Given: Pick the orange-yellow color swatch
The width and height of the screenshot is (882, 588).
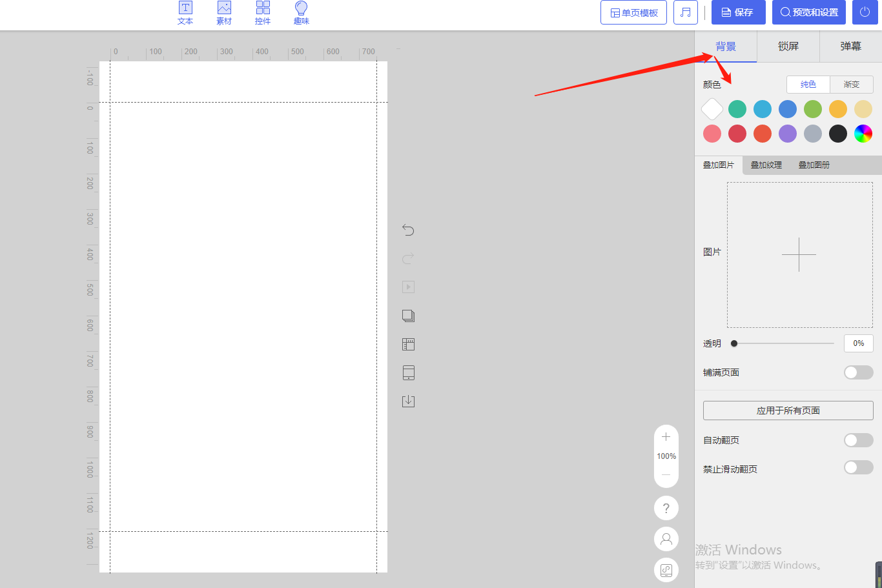Looking at the screenshot, I should pyautogui.click(x=838, y=109).
